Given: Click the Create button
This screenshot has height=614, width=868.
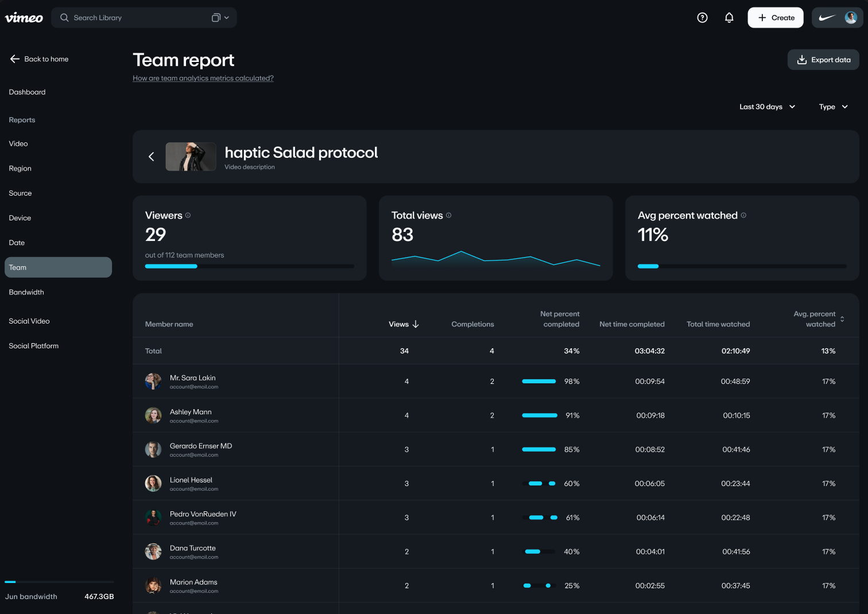Looking at the screenshot, I should pos(776,17).
